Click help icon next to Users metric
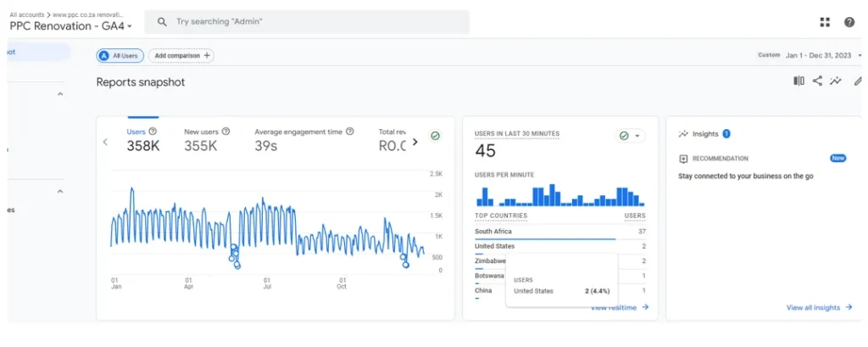Image resolution: width=868 pixels, height=347 pixels. [153, 132]
